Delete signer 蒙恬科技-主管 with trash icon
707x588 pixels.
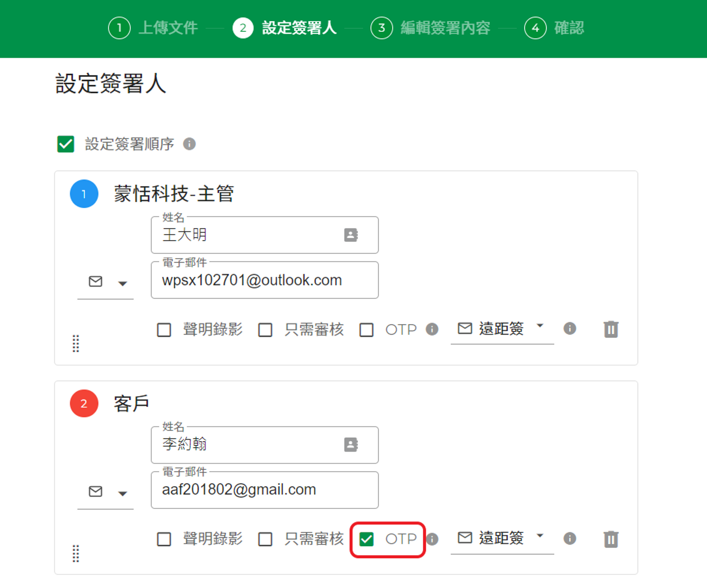point(611,329)
